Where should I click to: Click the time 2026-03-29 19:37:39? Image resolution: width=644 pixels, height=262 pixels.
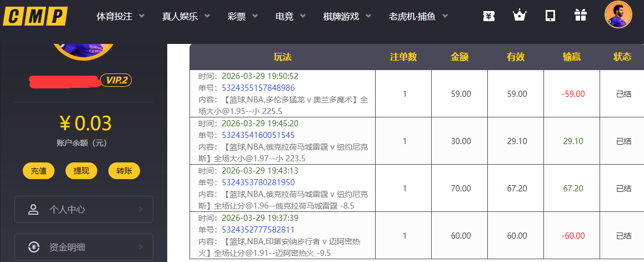point(260,218)
